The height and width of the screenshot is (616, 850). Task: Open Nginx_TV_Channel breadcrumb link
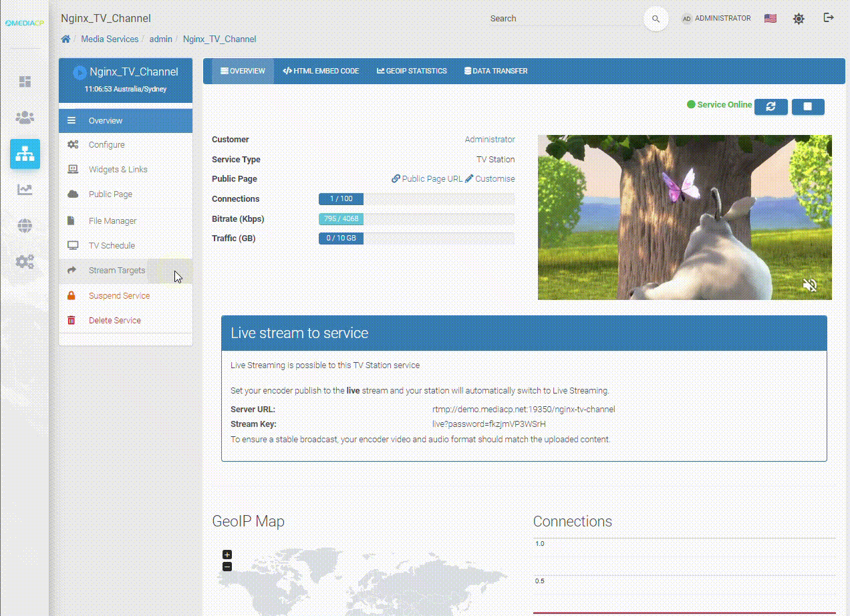pos(219,39)
